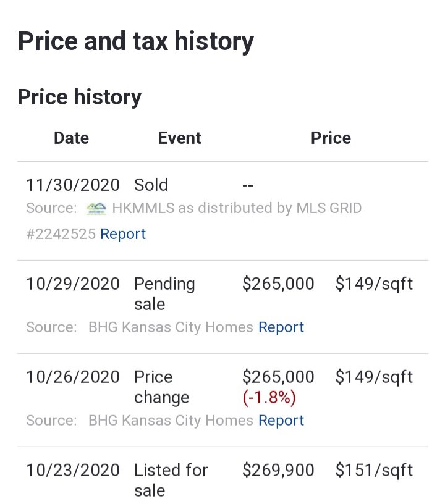The height and width of the screenshot is (504, 445).
Task: Select the Price history subheading
Action: tap(79, 97)
